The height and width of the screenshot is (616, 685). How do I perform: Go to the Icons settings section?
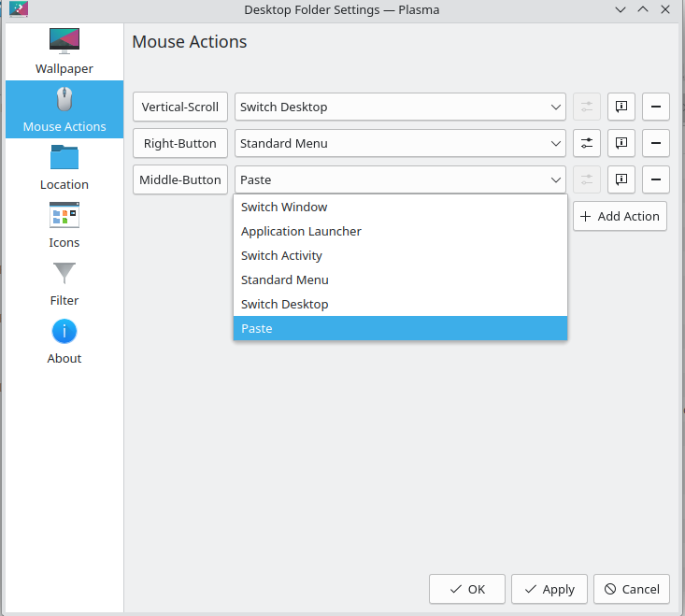coord(64,225)
